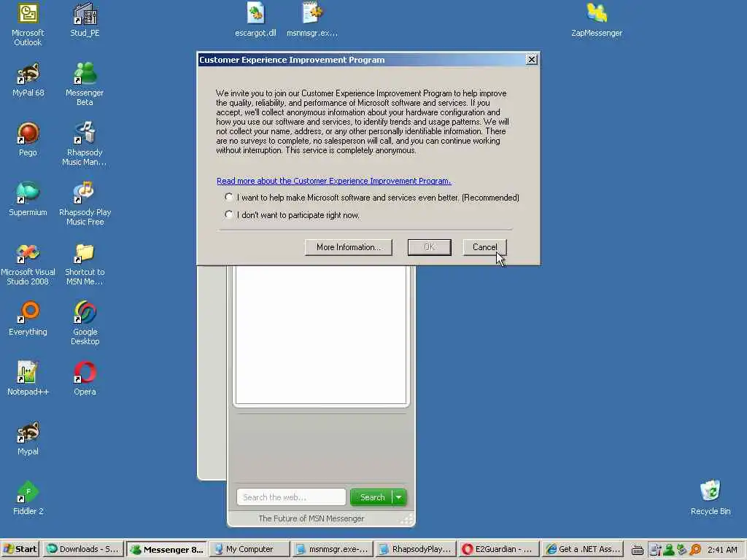Image resolution: width=747 pixels, height=560 pixels.
Task: Click the orange magnifier tray icon
Action: (x=695, y=550)
